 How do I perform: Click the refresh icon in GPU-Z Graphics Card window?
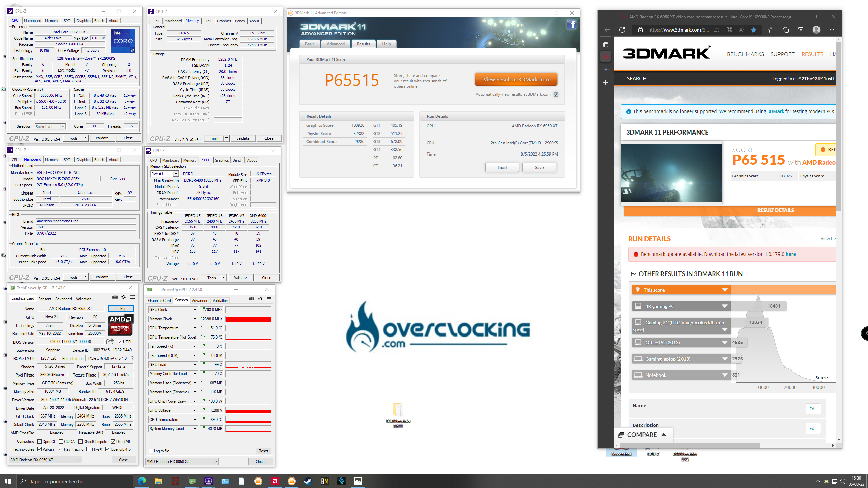(123, 297)
